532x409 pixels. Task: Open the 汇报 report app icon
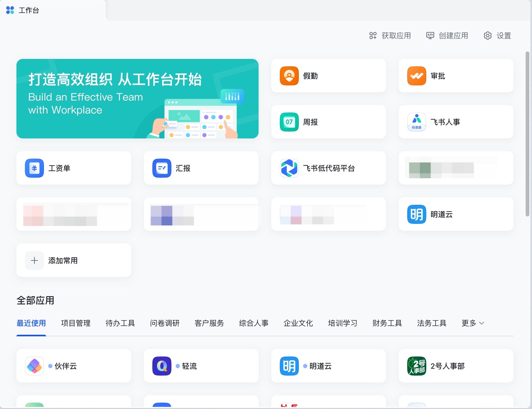(162, 168)
